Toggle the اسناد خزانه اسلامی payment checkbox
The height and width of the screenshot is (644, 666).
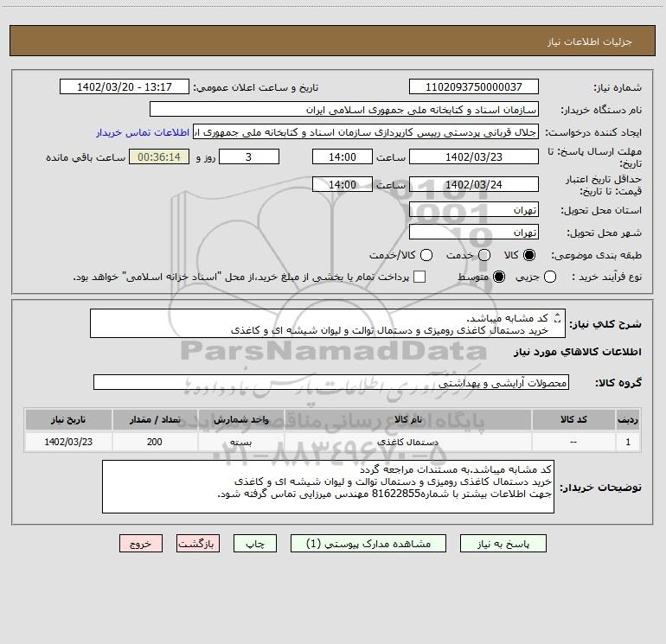point(419,277)
